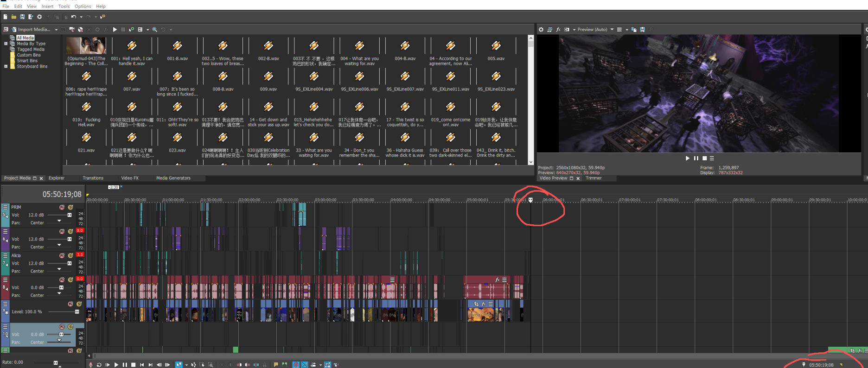868x368 pixels.
Task: Click the PRIM track Vol slider handle
Action: pos(70,215)
